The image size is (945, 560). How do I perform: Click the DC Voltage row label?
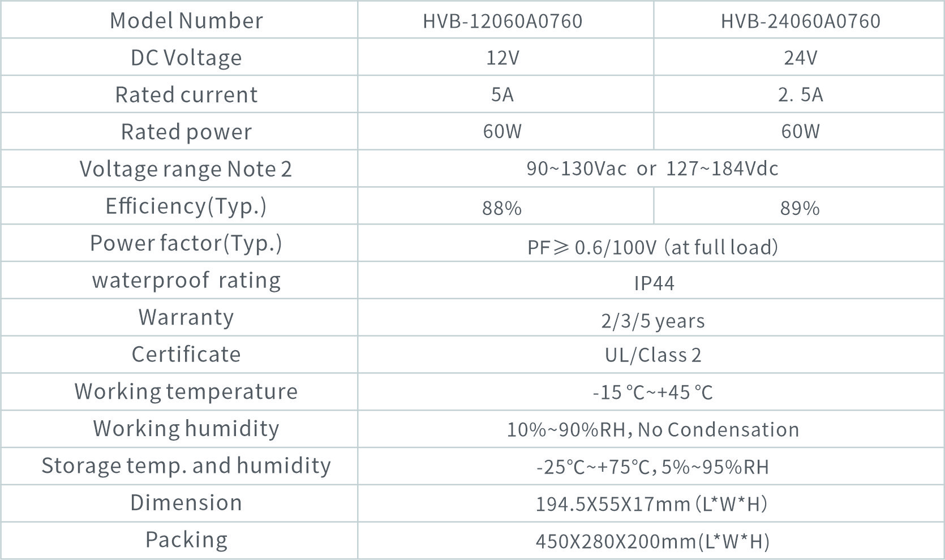click(186, 58)
